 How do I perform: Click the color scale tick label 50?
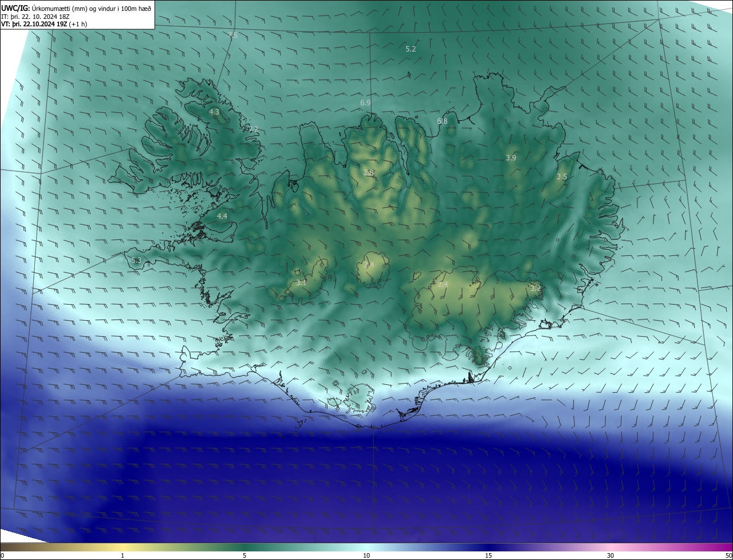tap(728, 555)
